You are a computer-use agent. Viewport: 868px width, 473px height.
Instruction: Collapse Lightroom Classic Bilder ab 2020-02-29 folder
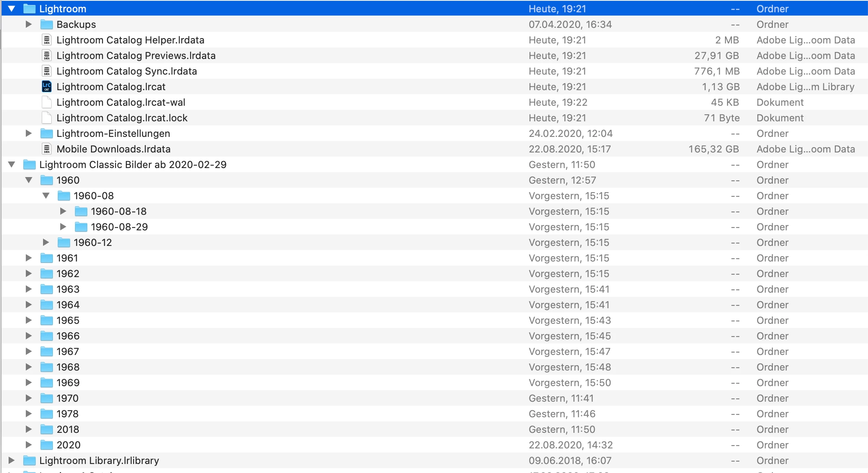pos(11,165)
